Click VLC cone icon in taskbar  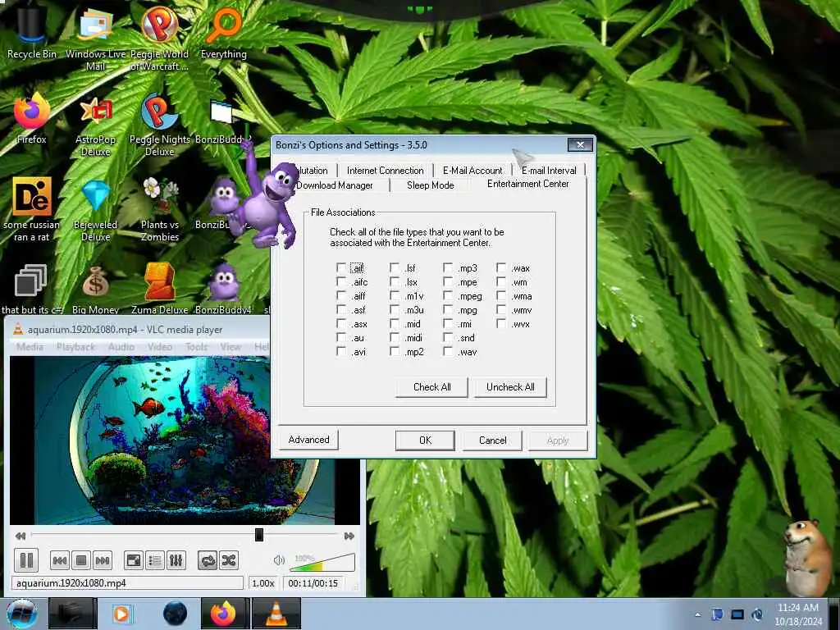click(x=276, y=614)
